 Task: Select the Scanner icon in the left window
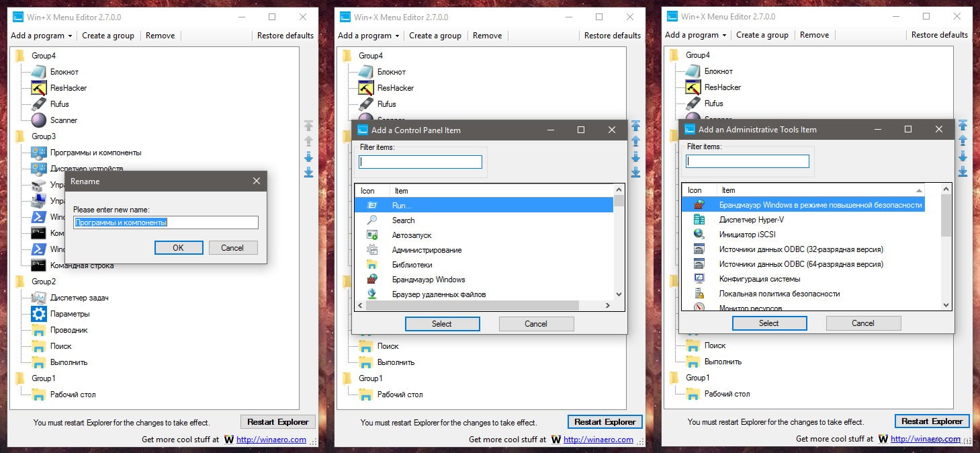(x=38, y=120)
